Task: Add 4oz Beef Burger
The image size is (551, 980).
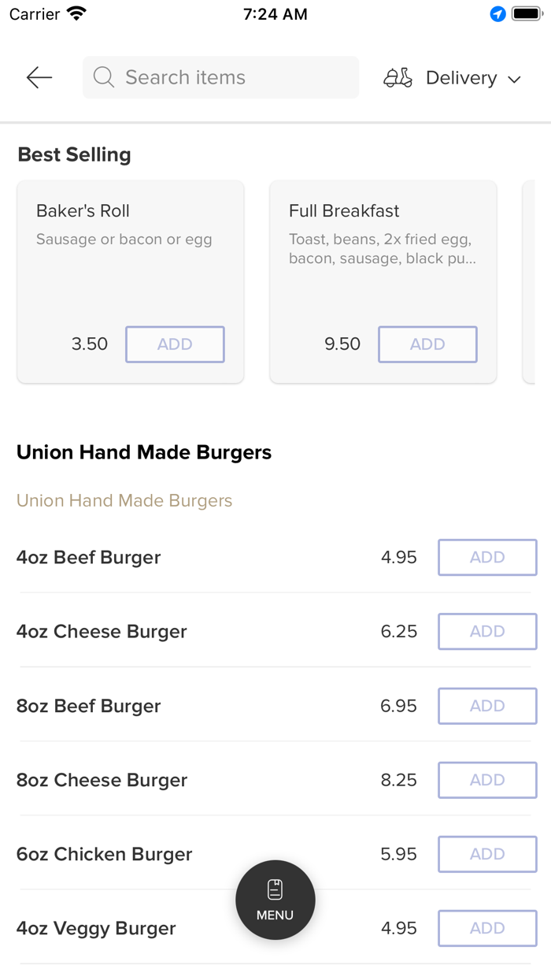Action: click(x=487, y=558)
